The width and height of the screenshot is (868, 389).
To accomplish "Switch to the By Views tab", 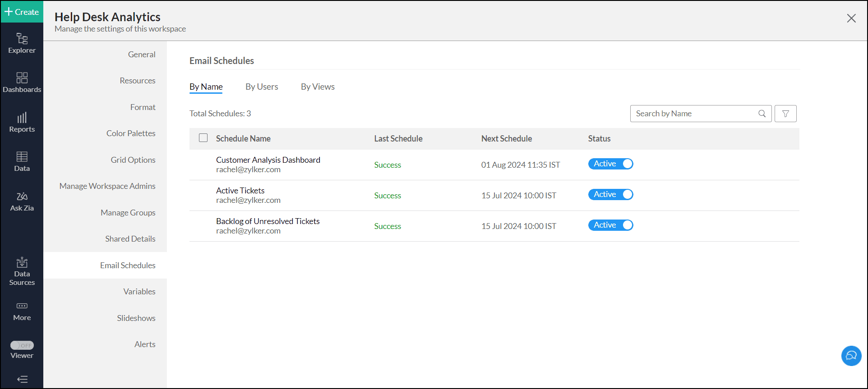I will point(318,87).
